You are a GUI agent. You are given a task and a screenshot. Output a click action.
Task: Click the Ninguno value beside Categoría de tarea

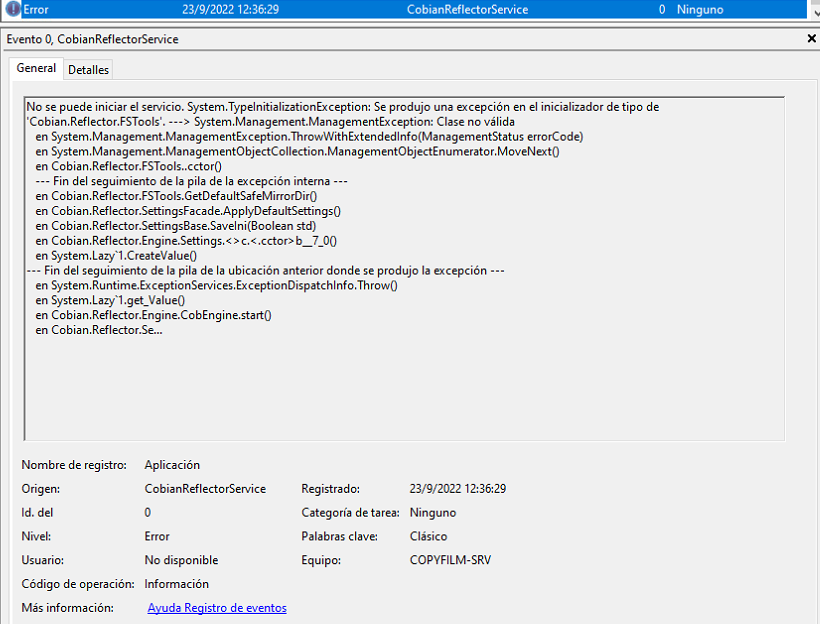(x=432, y=513)
